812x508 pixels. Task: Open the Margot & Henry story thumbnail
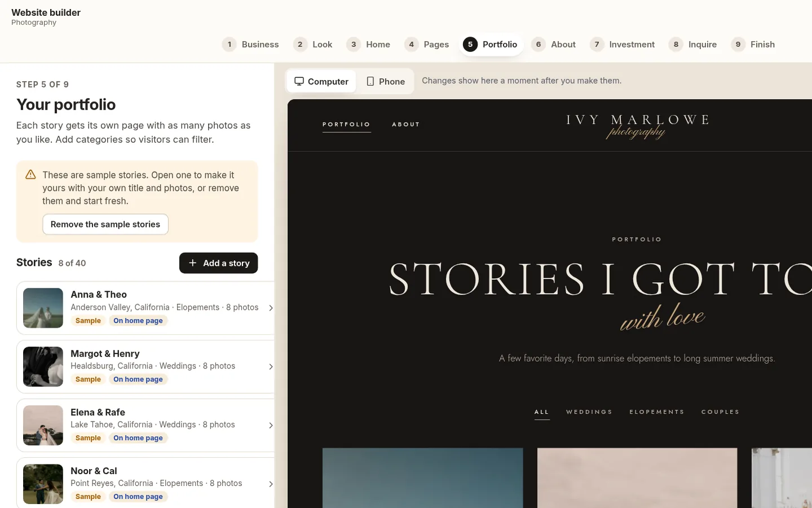tap(43, 367)
